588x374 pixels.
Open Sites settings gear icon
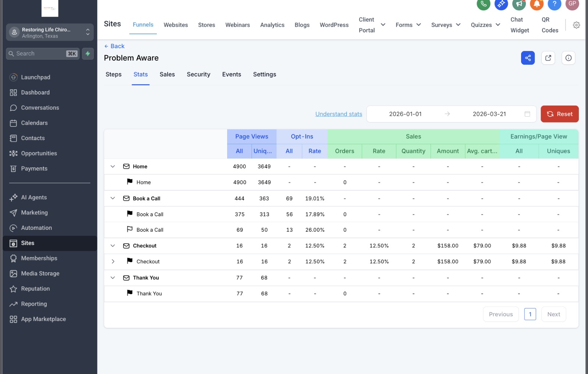576,25
